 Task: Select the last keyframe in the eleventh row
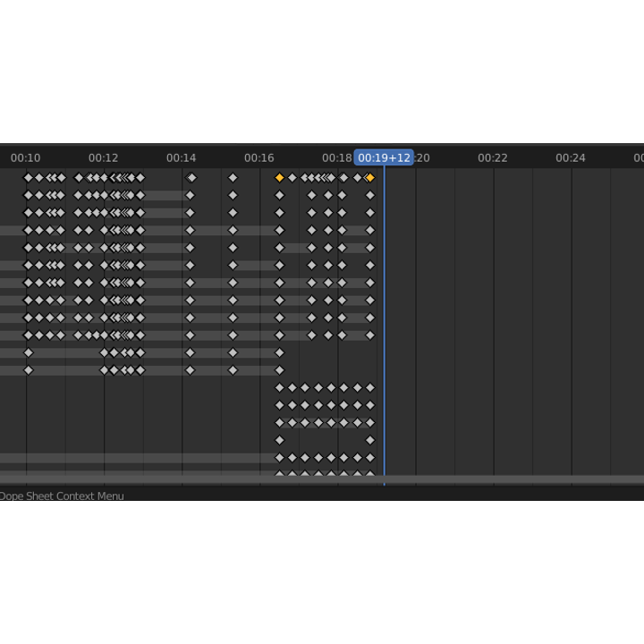point(279,352)
